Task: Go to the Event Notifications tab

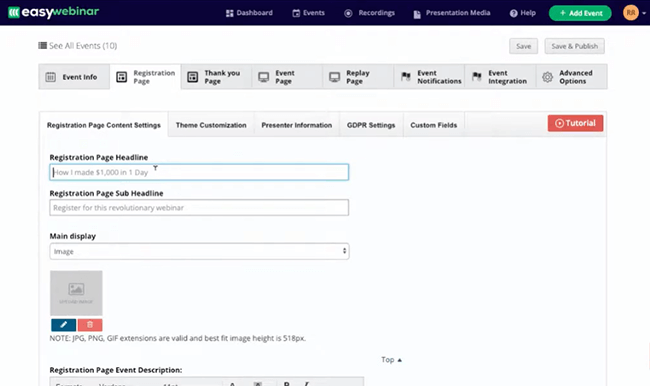Action: (429, 77)
